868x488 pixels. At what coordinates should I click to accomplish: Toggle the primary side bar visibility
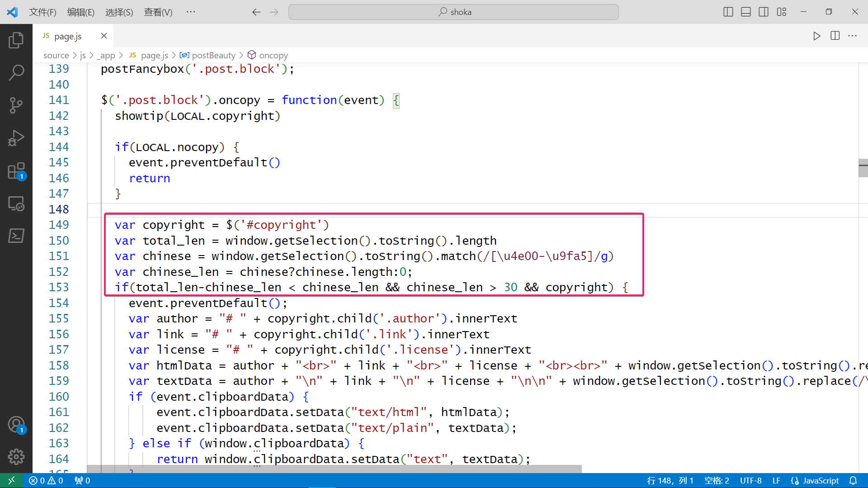(x=728, y=12)
